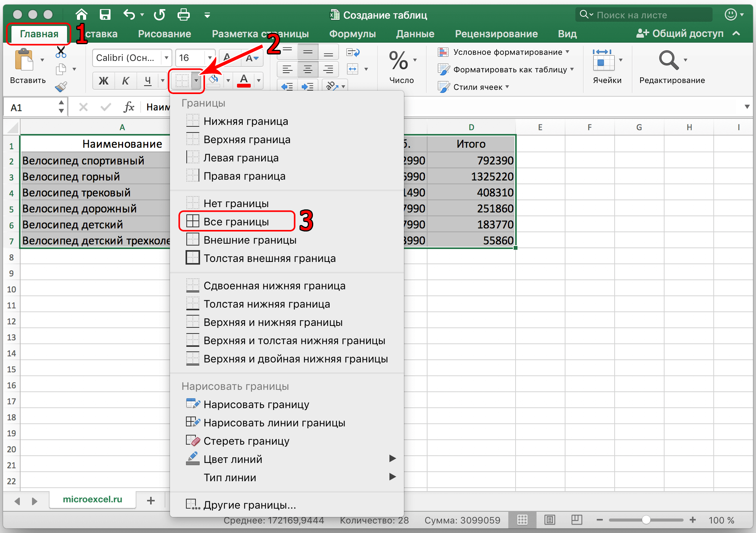Toggle Underline Ч formatting
This screenshot has width=756, height=533.
(148, 80)
